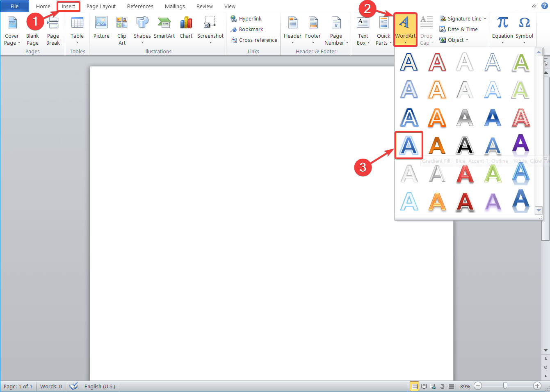The height and width of the screenshot is (392, 550).
Task: Open the Clip Art pane
Action: point(121,29)
